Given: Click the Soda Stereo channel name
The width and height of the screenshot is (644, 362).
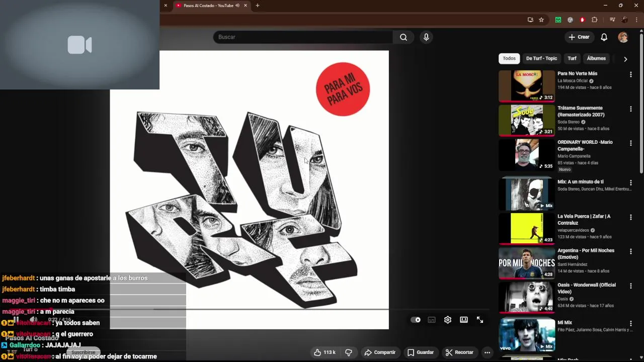Looking at the screenshot, I should click(x=569, y=122).
